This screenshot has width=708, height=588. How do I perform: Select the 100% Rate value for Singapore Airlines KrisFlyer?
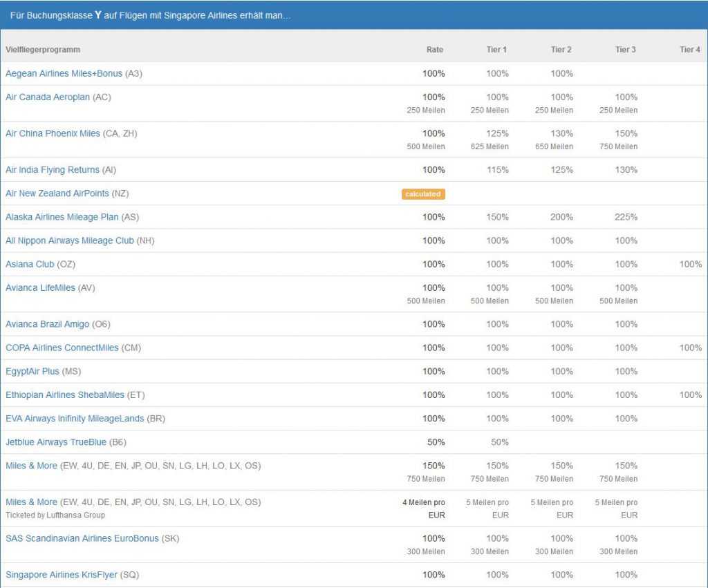tap(434, 575)
